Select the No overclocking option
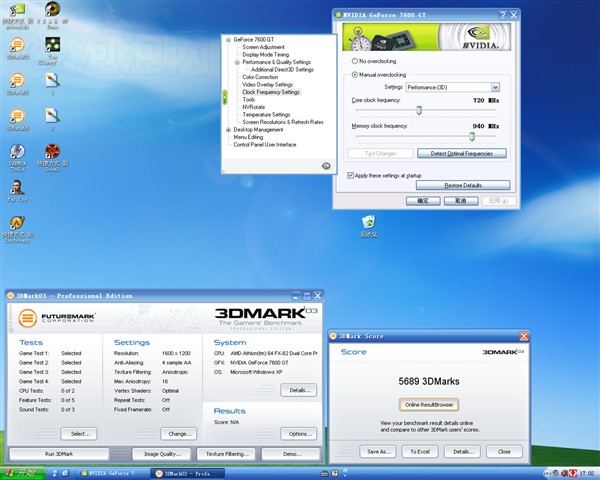600x480 pixels. tap(374, 61)
